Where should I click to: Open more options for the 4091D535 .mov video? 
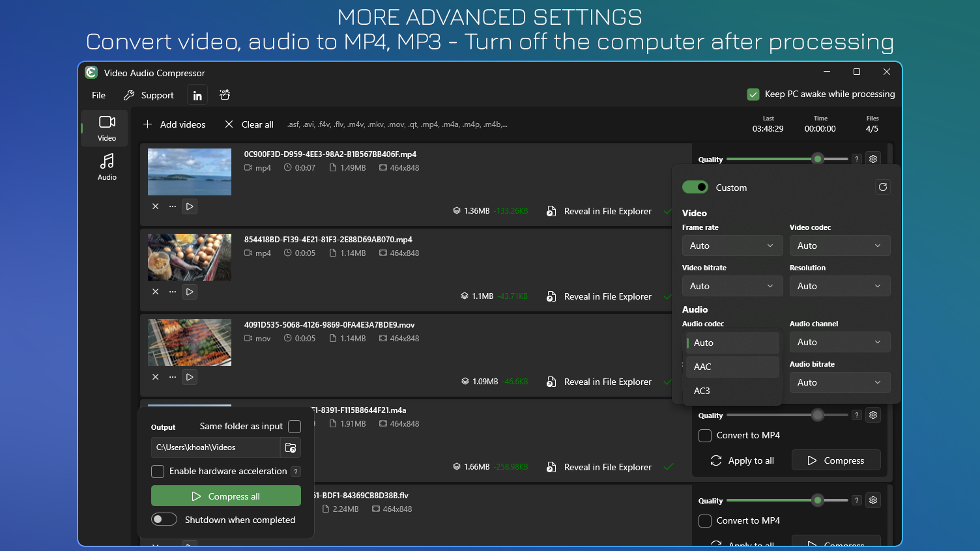[x=173, y=377]
